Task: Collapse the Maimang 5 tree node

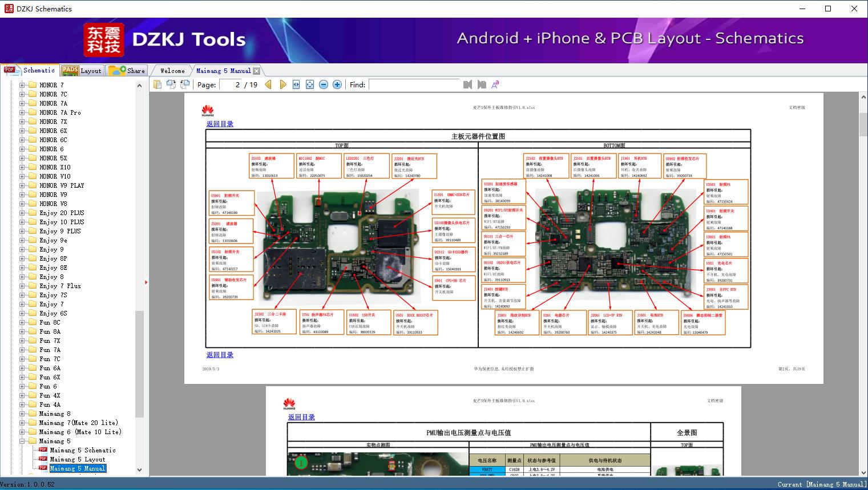Action: click(22, 441)
